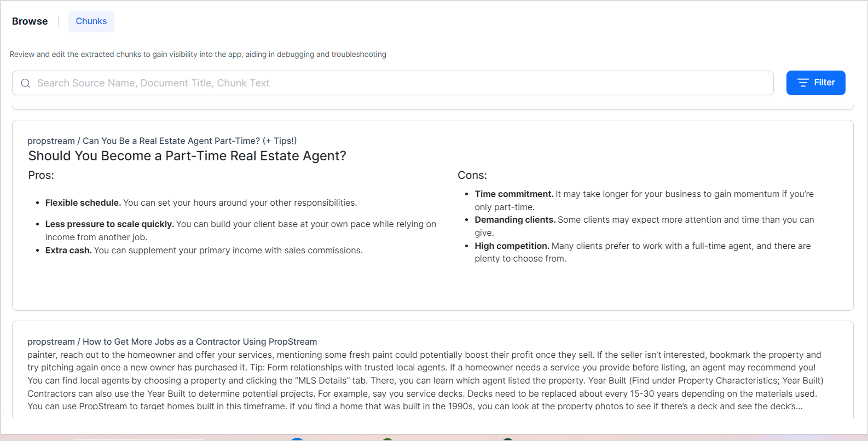This screenshot has width=868, height=441.
Task: Click the page description about extracted chunks
Action: pos(198,54)
